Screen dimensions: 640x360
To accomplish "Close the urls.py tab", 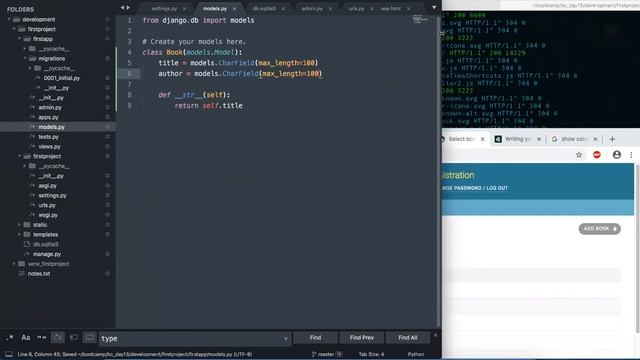I will point(371,9).
